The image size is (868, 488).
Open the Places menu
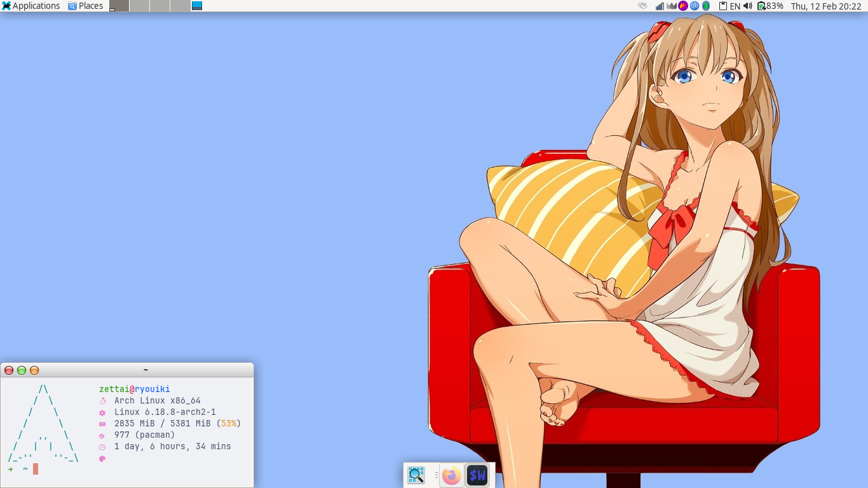[86, 6]
